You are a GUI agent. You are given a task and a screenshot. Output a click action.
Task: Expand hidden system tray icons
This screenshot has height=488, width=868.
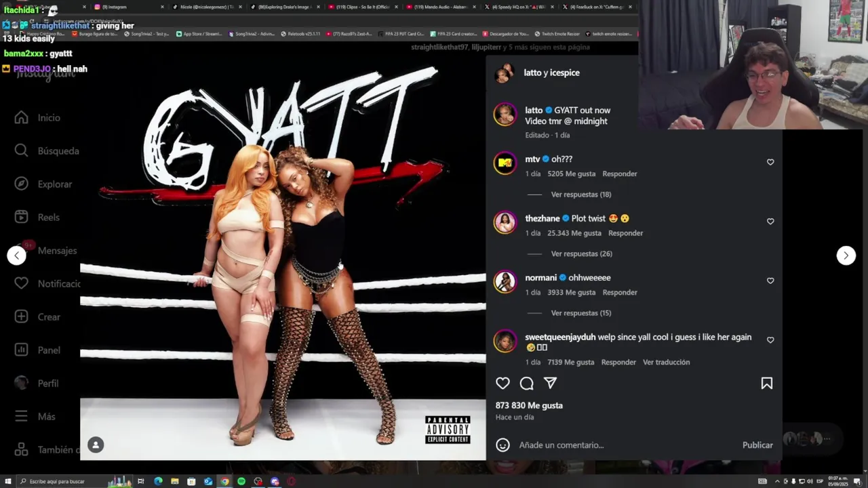click(777, 481)
